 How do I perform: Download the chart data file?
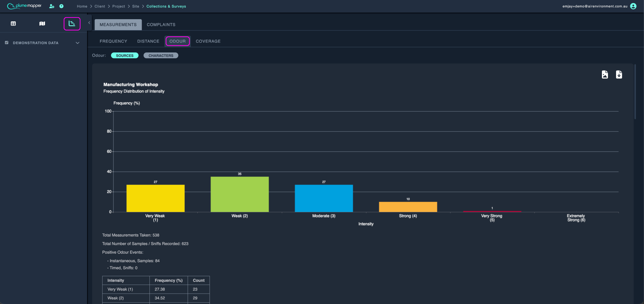click(x=619, y=75)
